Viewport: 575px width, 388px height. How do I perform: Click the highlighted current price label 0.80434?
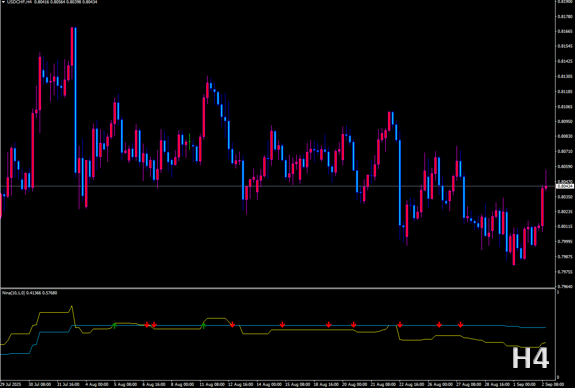coord(565,186)
